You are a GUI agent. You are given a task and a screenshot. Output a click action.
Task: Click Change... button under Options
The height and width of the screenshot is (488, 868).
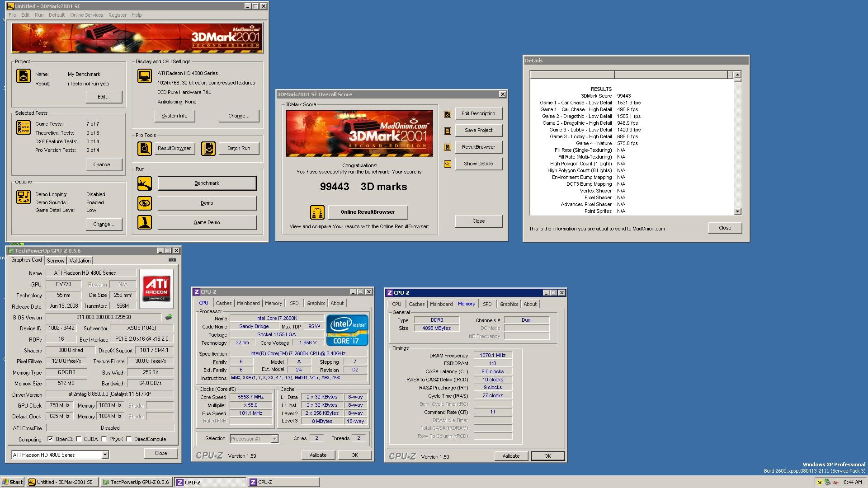pos(104,224)
